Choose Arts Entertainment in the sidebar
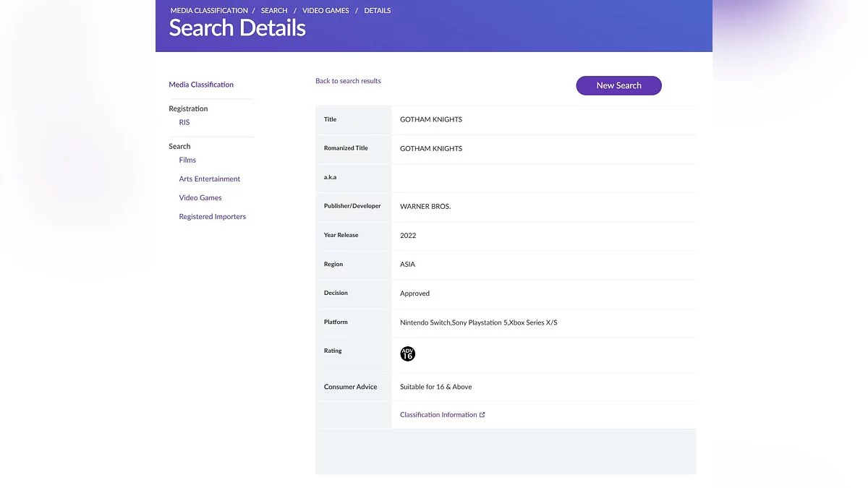The width and height of the screenshot is (868, 488). pos(210,179)
